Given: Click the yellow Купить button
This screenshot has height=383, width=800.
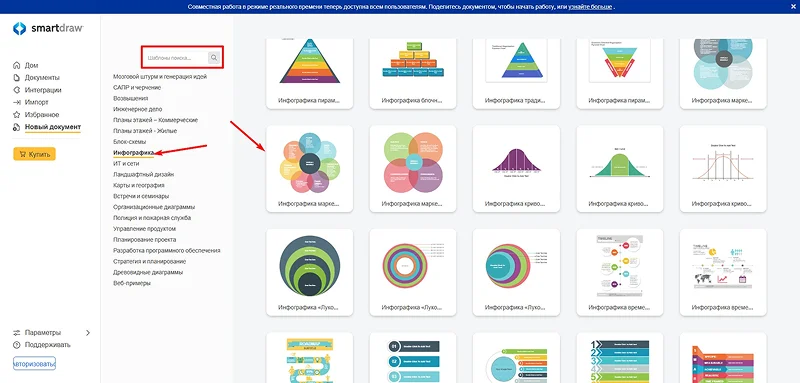Looking at the screenshot, I should point(35,154).
